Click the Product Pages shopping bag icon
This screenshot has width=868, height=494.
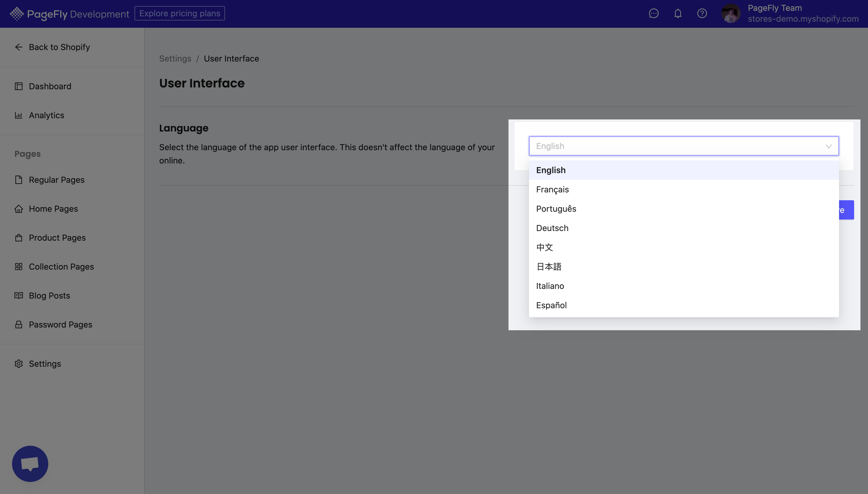click(19, 238)
